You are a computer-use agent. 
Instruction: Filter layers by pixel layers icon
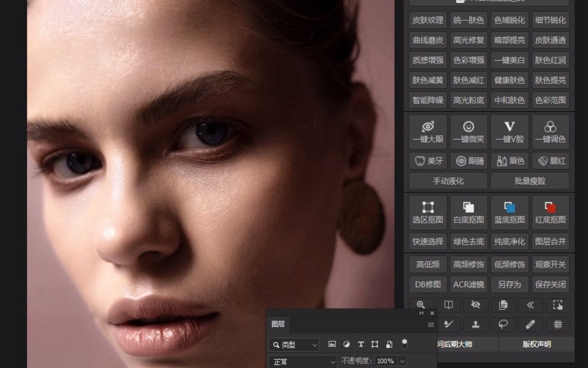point(332,344)
